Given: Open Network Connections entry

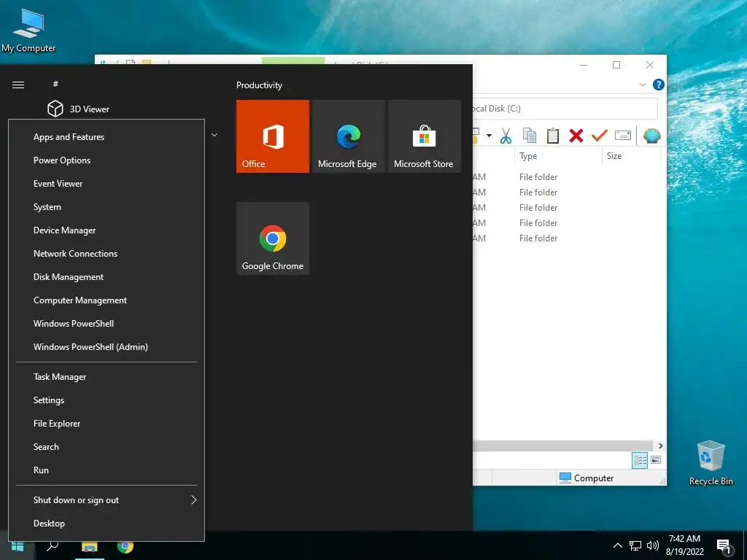Looking at the screenshot, I should 107,254.
